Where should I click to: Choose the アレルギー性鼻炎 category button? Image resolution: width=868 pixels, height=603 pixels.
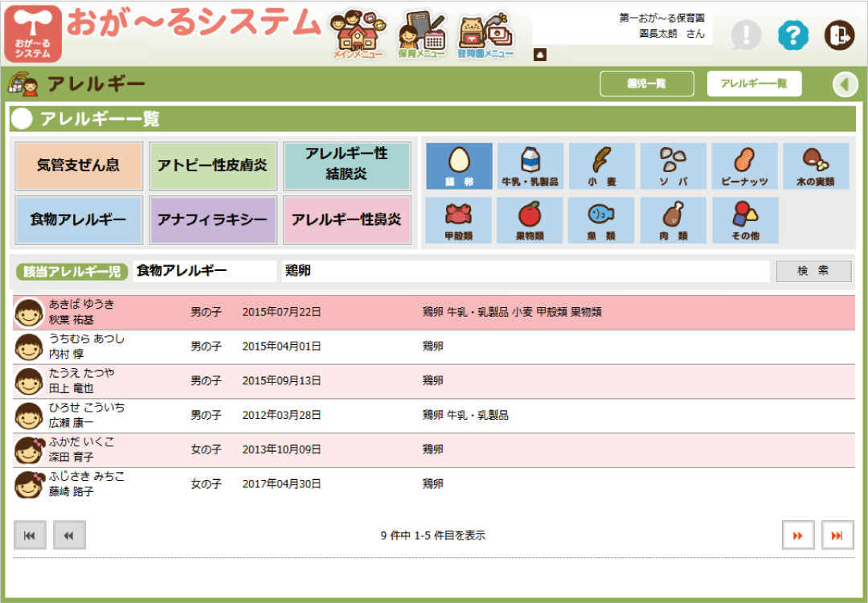click(x=347, y=219)
